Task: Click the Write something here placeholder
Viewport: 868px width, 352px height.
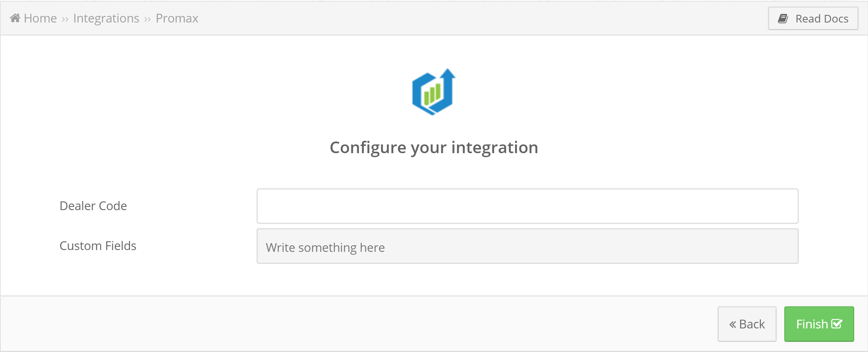Action: pyautogui.click(x=325, y=247)
